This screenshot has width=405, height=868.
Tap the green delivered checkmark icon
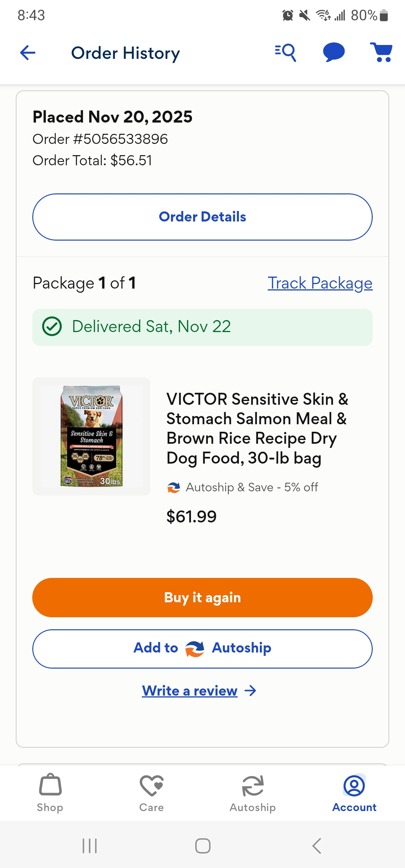click(x=52, y=326)
